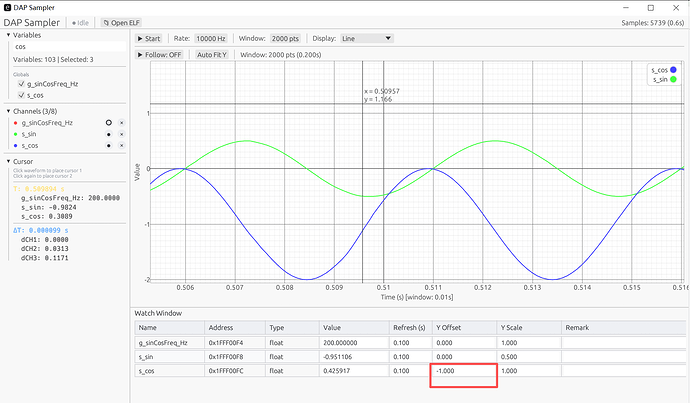Remove s_sin channel with its x icon
690x403 pixels.
[122, 134]
